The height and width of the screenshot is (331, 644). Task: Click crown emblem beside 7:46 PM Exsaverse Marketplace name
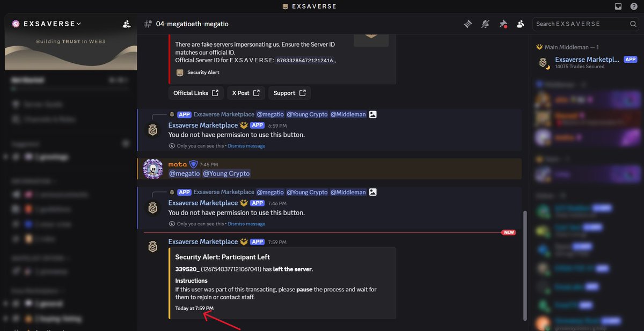pos(244,203)
